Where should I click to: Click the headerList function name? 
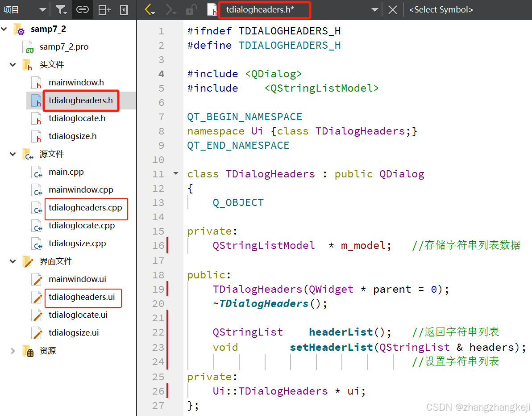click(x=341, y=332)
